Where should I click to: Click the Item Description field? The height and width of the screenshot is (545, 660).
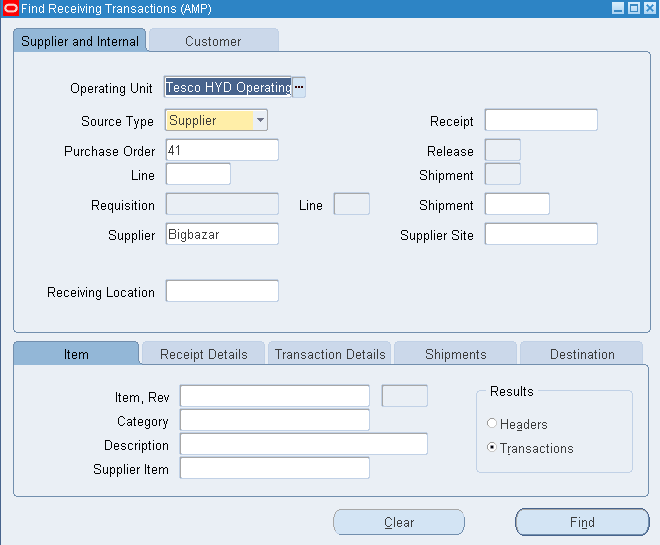(x=304, y=444)
